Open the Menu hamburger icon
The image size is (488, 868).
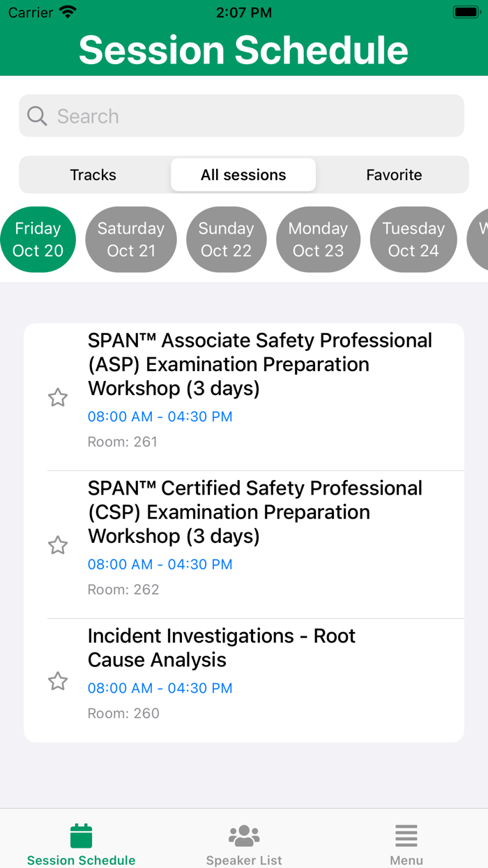(406, 834)
